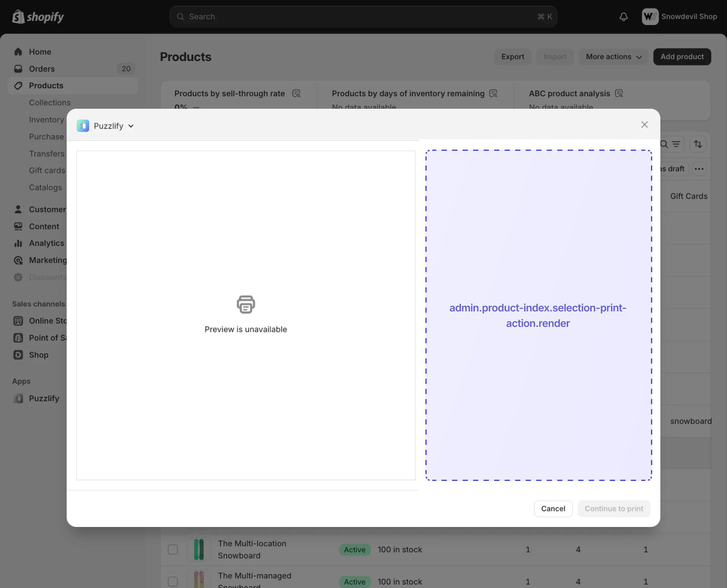Image resolution: width=727 pixels, height=588 pixels.
Task: Open Transfers submenu item
Action: tap(46, 153)
